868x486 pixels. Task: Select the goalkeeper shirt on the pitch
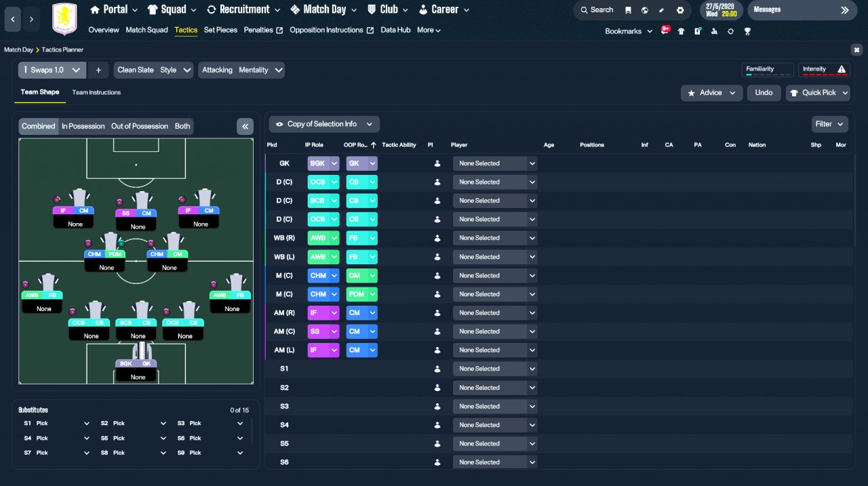[142, 350]
